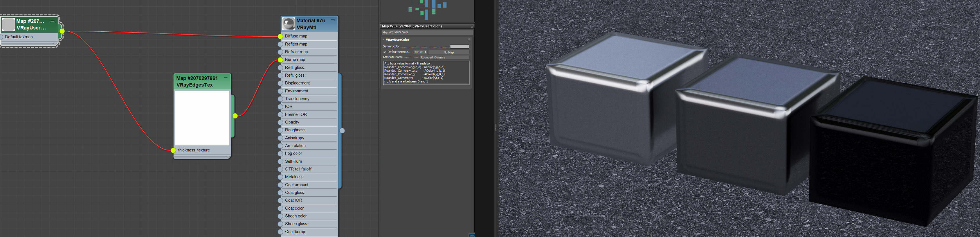The width and height of the screenshot is (980, 237).
Task: Select the An. rotation input socket
Action: tap(280, 146)
